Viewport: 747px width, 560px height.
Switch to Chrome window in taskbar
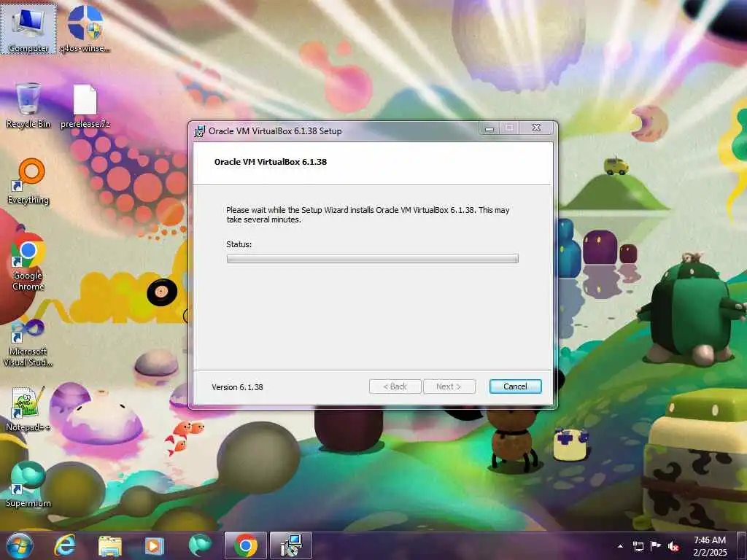pyautogui.click(x=245, y=545)
